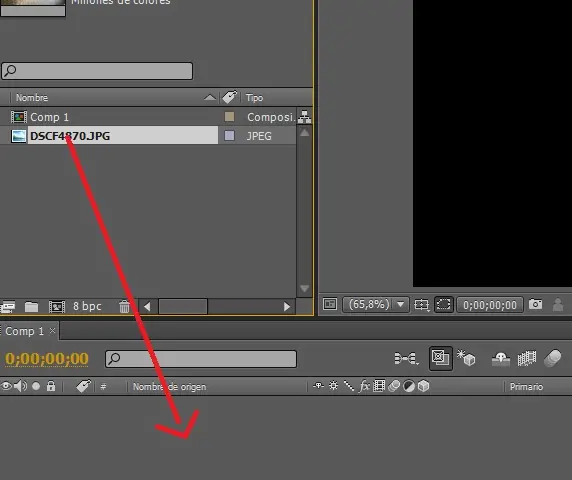Open the Composition Mini-Flowchart icon
The image size is (572, 480).
406,358
